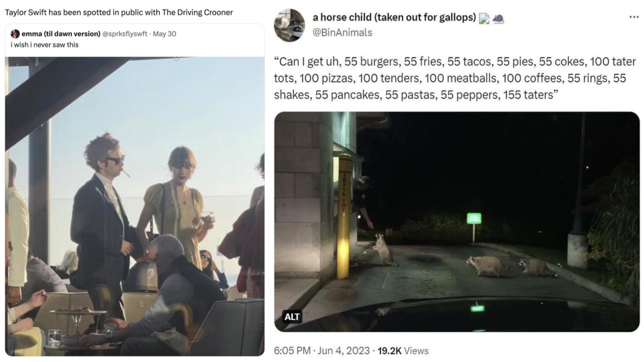Image resolution: width=644 pixels, height=362 pixels.
Task: Click the broken image icon beside the display name
Action: [484, 18]
